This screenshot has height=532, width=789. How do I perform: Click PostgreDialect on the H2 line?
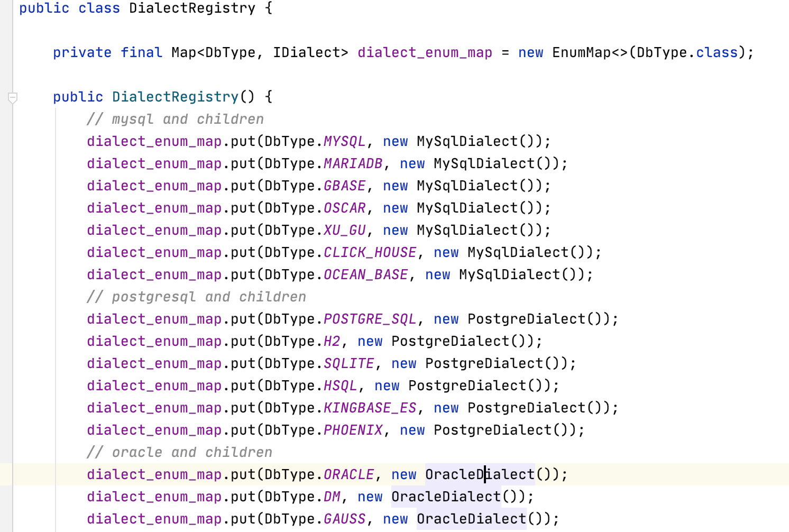(450, 342)
